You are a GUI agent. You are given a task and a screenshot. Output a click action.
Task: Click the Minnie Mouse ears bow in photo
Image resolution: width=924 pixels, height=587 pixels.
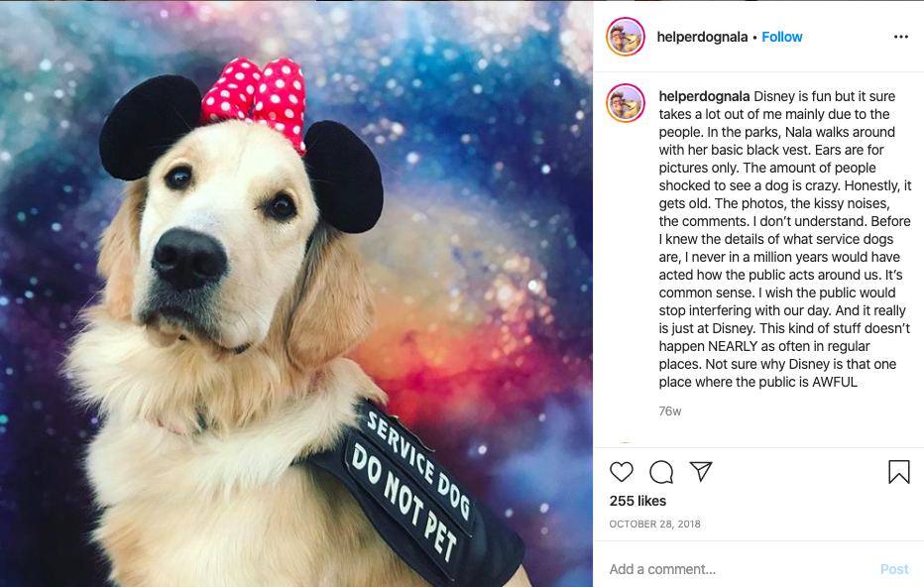(x=255, y=100)
